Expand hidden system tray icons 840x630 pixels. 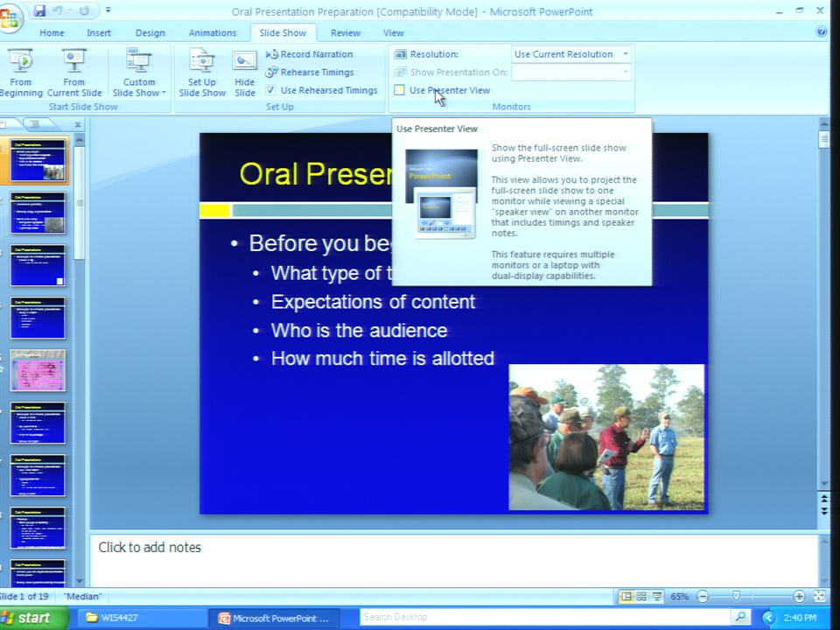pyautogui.click(x=769, y=618)
